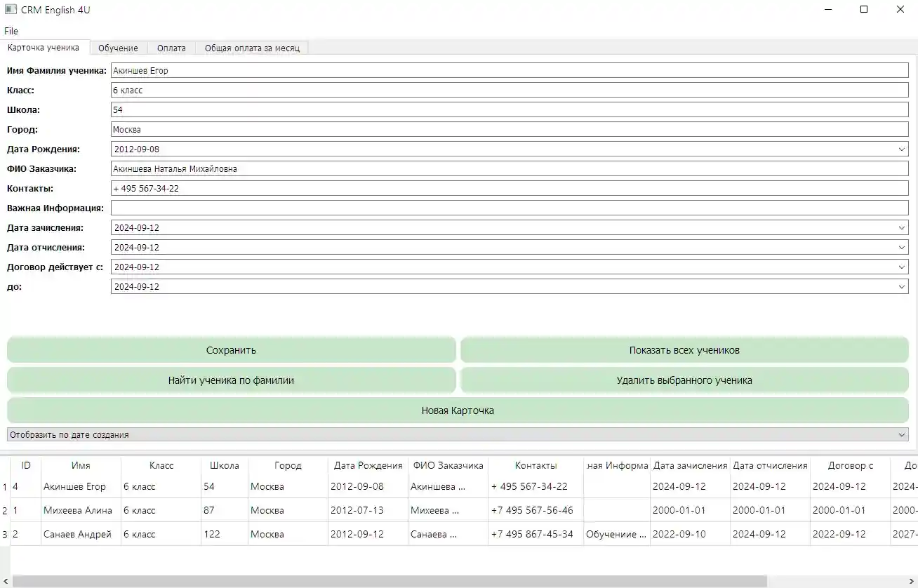Click the ФИО Заказчика input field

tap(510, 168)
